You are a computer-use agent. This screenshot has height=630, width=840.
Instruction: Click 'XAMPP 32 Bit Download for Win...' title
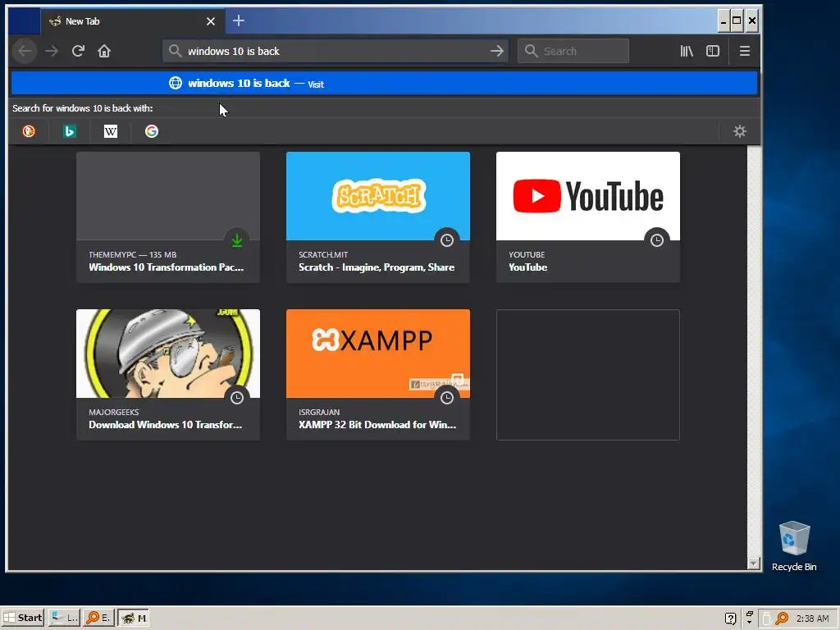377,425
